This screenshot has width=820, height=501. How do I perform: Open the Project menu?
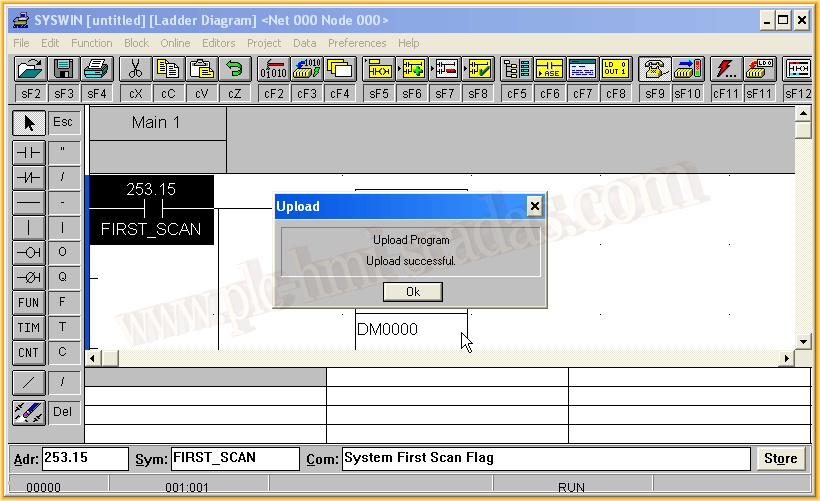click(264, 43)
